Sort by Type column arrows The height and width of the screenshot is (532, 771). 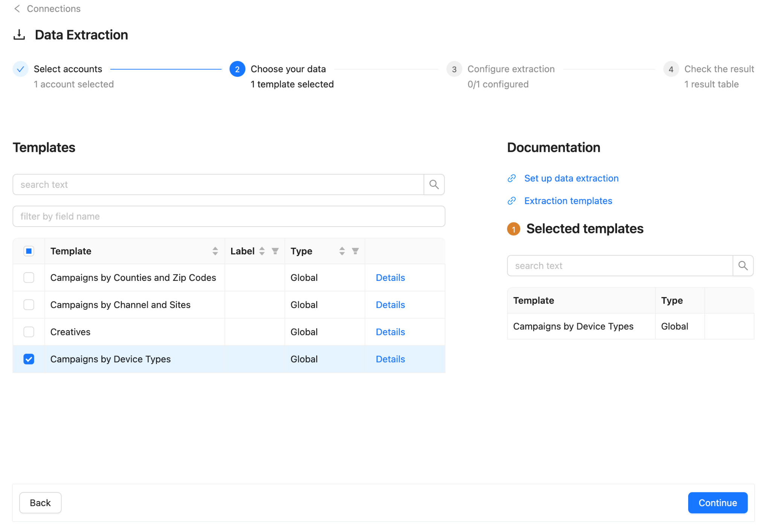(342, 251)
